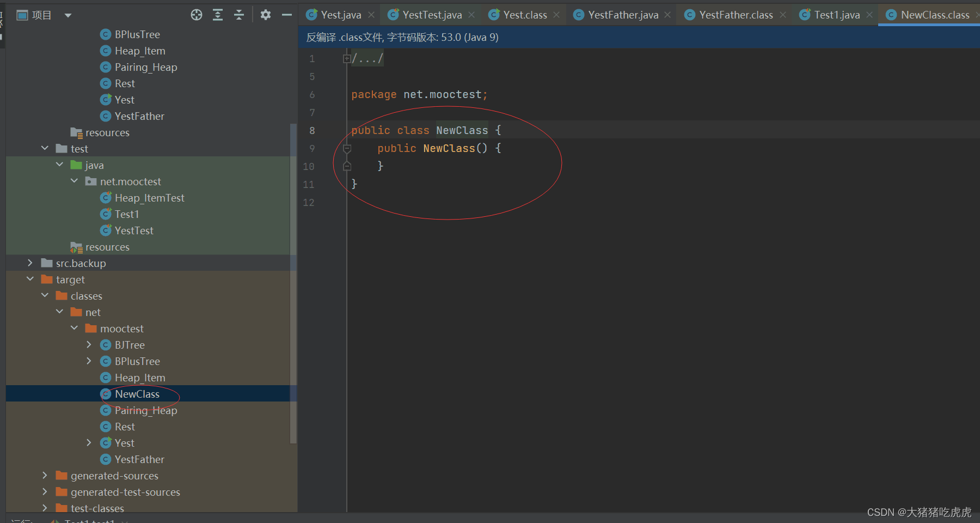Select Heap_Item under target mooctest
Image resolution: width=980 pixels, height=523 pixels.
click(x=140, y=378)
